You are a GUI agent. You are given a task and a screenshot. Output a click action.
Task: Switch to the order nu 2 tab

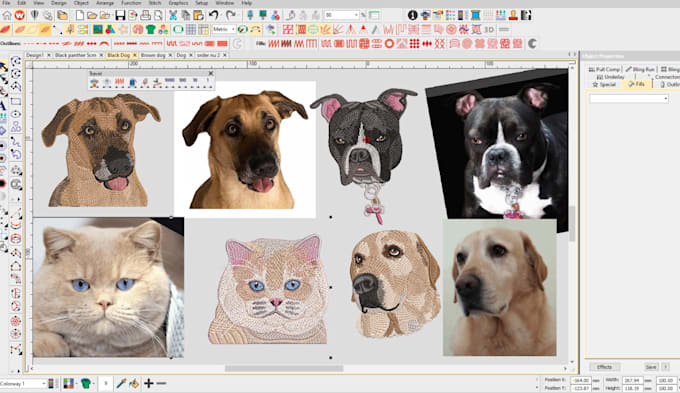209,55
